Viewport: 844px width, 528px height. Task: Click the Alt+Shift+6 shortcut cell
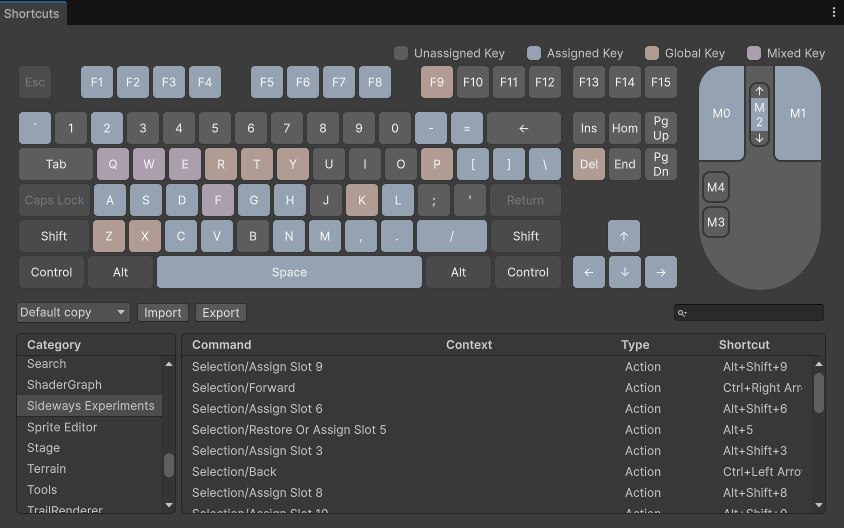coord(755,409)
